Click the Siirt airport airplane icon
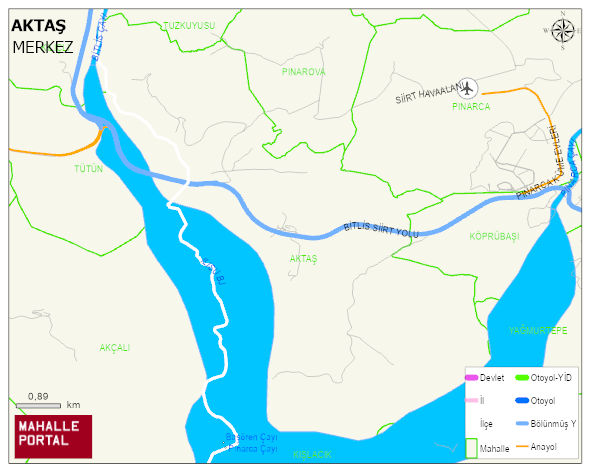591x472 pixels. click(467, 89)
